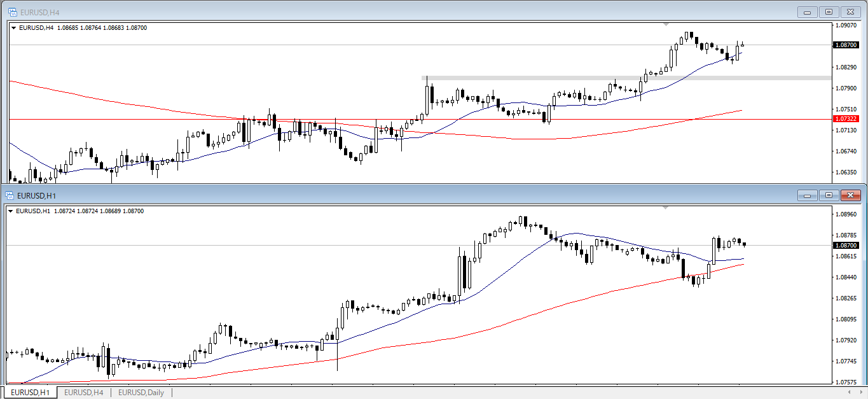Switch to the EURUSD,H1 tab
The height and width of the screenshot is (399, 868).
click(31, 393)
